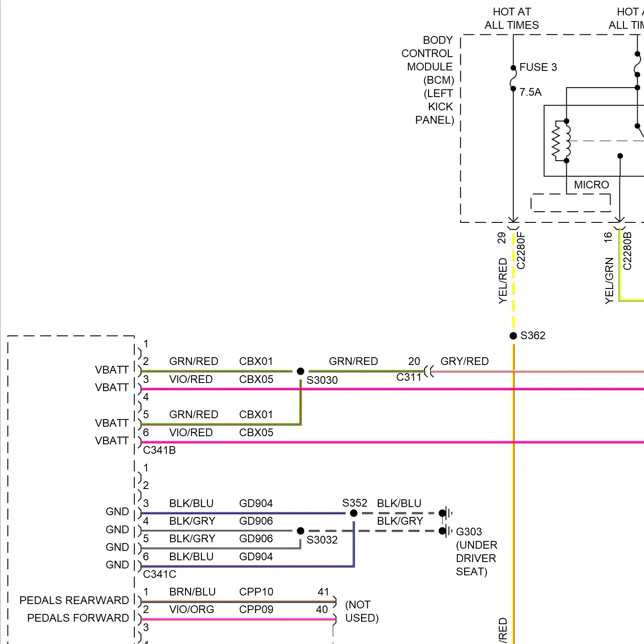Click the MICRO label in relay box
Screen dimensions: 644x644
click(x=591, y=185)
